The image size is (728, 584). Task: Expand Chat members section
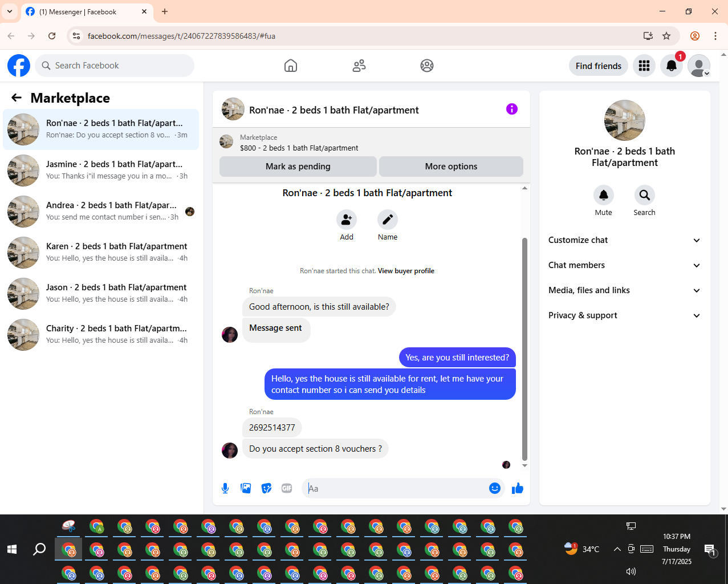(x=624, y=265)
